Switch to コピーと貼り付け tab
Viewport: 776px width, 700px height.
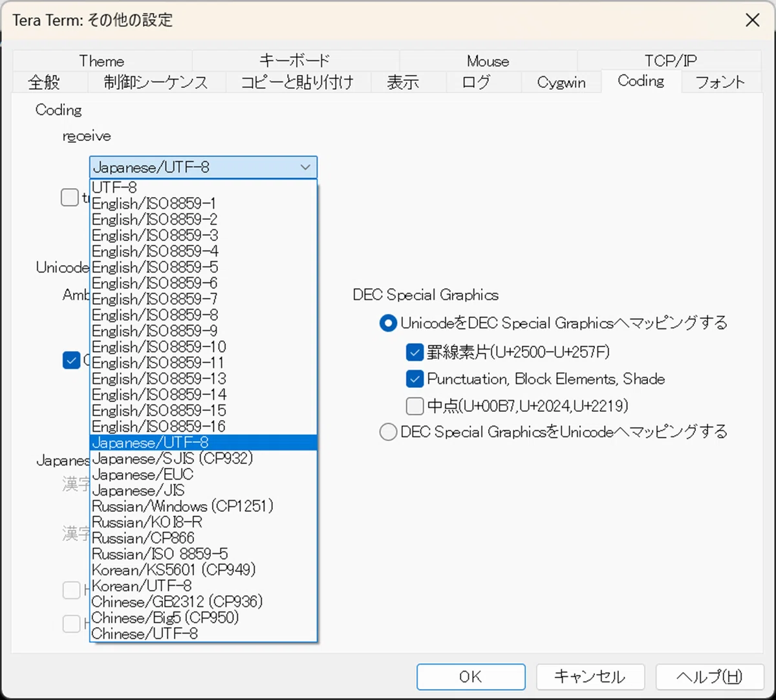[x=297, y=82]
